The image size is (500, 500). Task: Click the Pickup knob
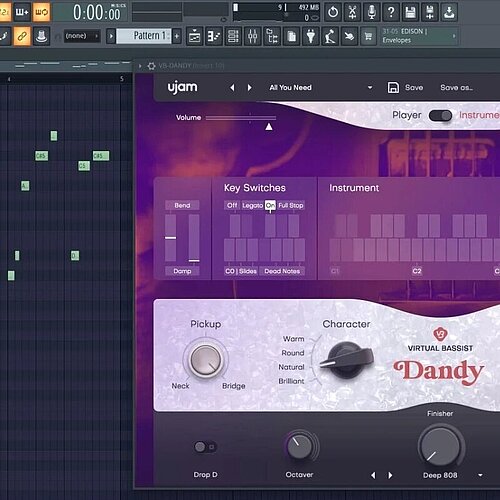[206, 360]
